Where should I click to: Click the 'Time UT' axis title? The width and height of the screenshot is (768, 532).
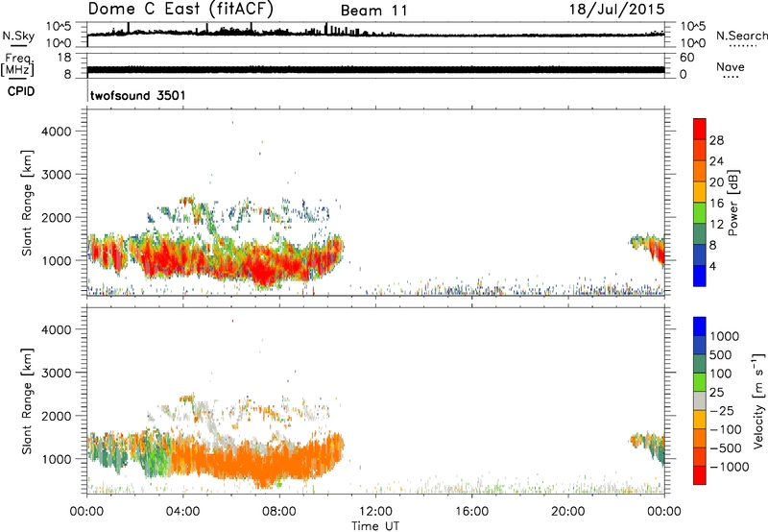375,525
